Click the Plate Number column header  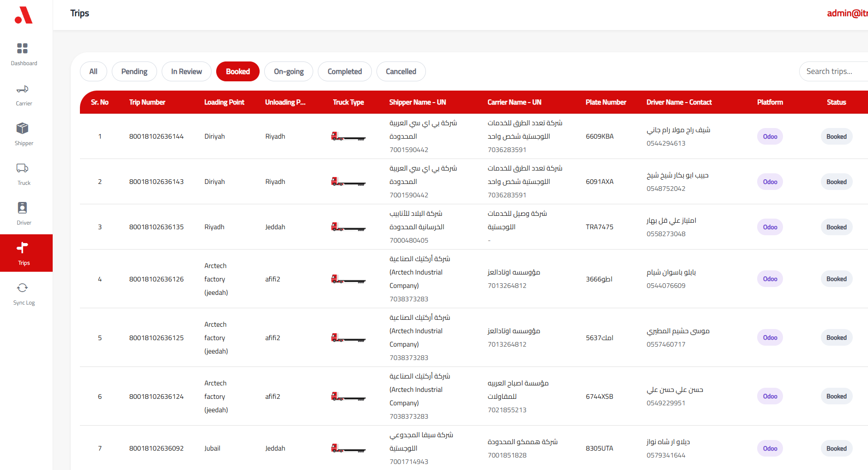[606, 102]
